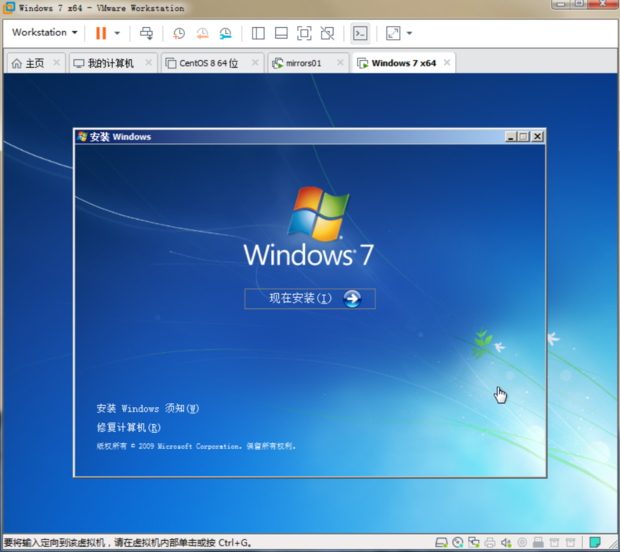Close the 我的计算机 tab

pyautogui.click(x=149, y=62)
